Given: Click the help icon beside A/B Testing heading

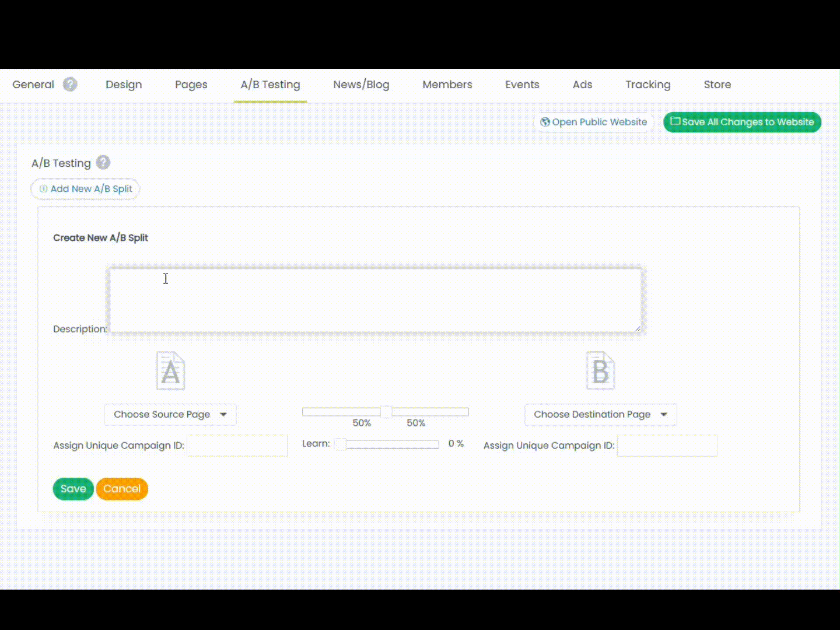Looking at the screenshot, I should click(x=103, y=163).
